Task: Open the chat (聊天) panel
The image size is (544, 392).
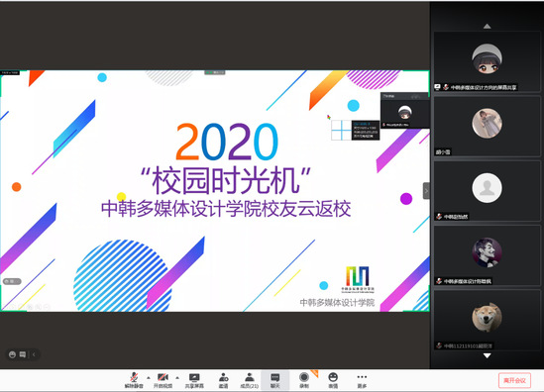Action: coord(275,380)
